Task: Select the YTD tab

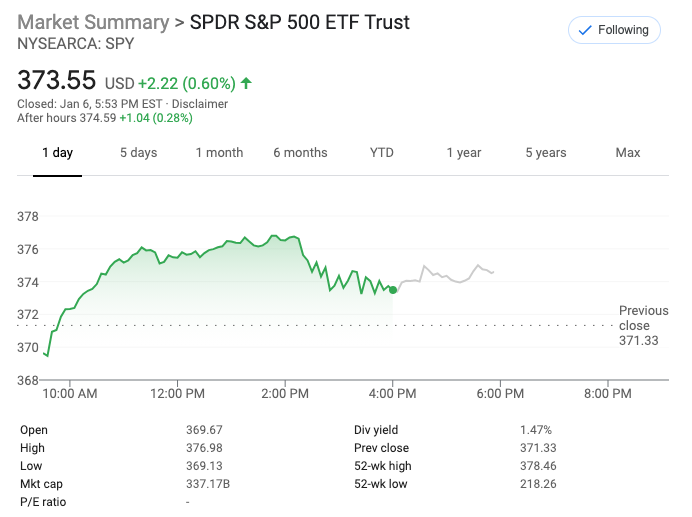Action: [x=382, y=153]
